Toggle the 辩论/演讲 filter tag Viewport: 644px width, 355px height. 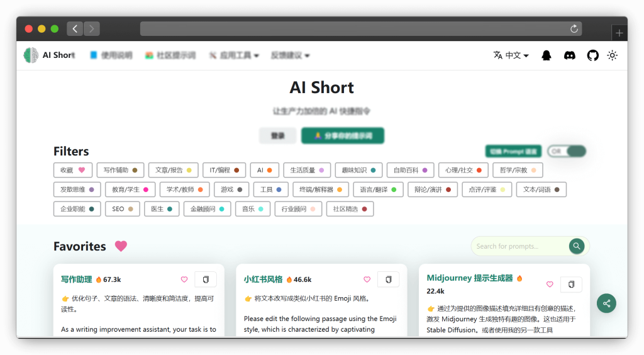click(433, 189)
